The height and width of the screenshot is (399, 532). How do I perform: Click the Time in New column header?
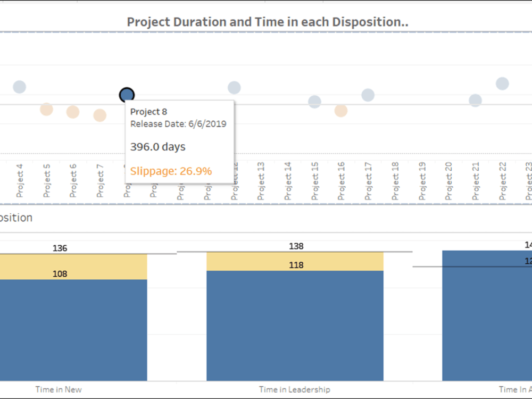point(59,389)
